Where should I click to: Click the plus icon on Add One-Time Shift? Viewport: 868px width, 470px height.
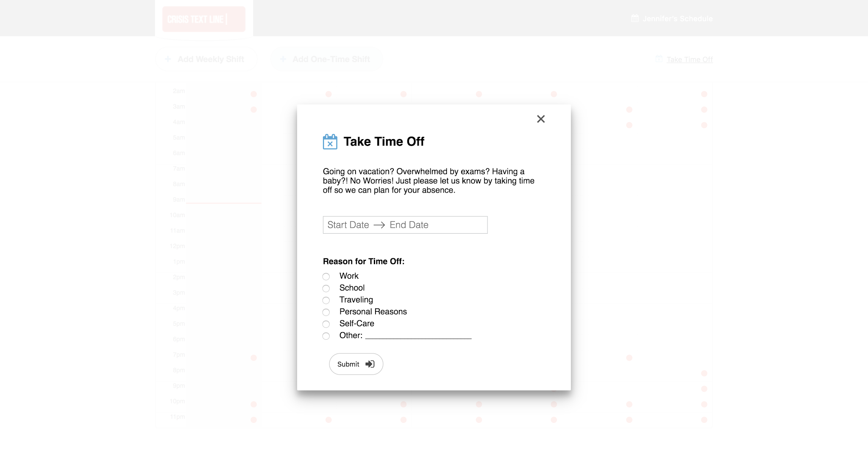283,59
